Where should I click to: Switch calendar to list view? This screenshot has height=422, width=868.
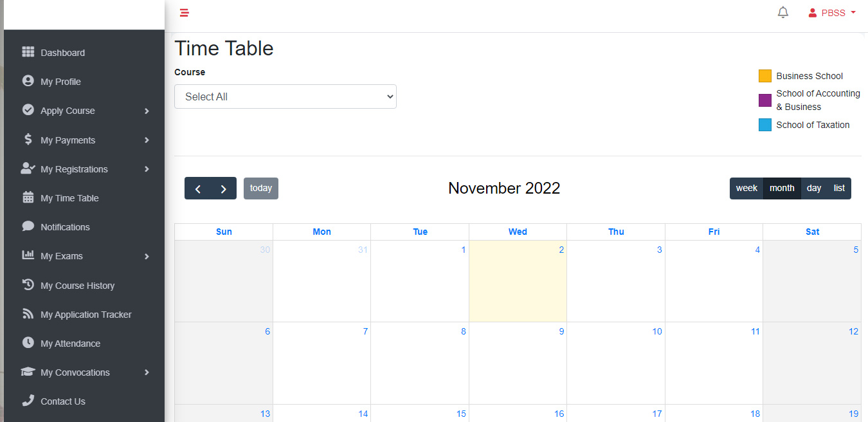[x=839, y=188]
